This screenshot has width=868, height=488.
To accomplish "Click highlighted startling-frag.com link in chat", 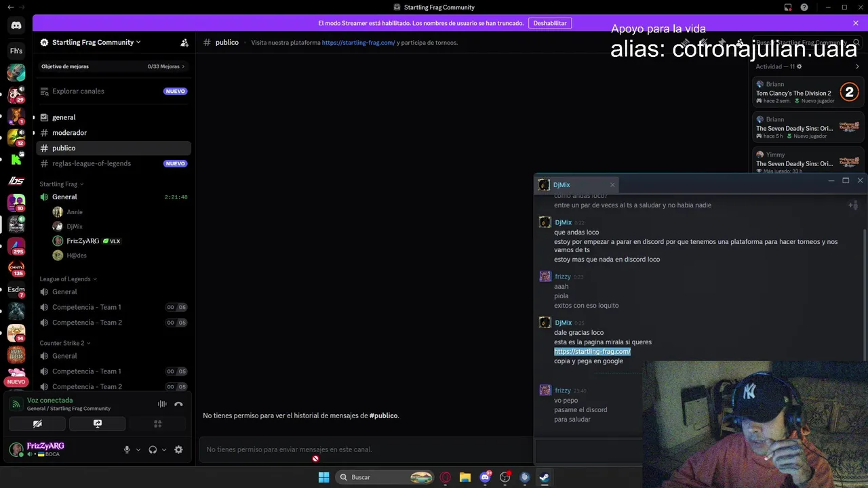I will pyautogui.click(x=592, y=351).
